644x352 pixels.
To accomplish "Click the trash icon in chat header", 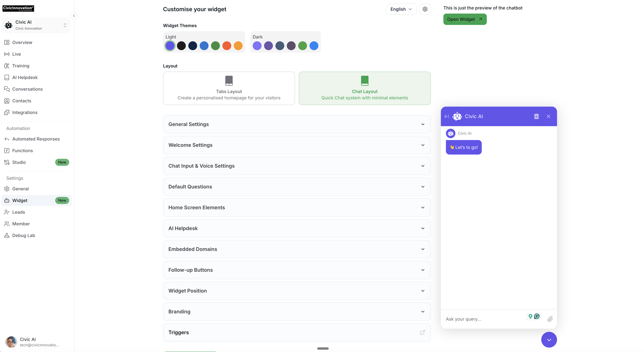I will click(536, 116).
